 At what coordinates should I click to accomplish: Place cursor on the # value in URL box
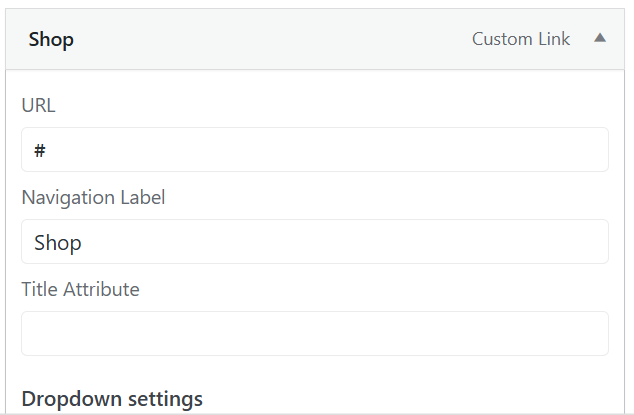point(40,150)
